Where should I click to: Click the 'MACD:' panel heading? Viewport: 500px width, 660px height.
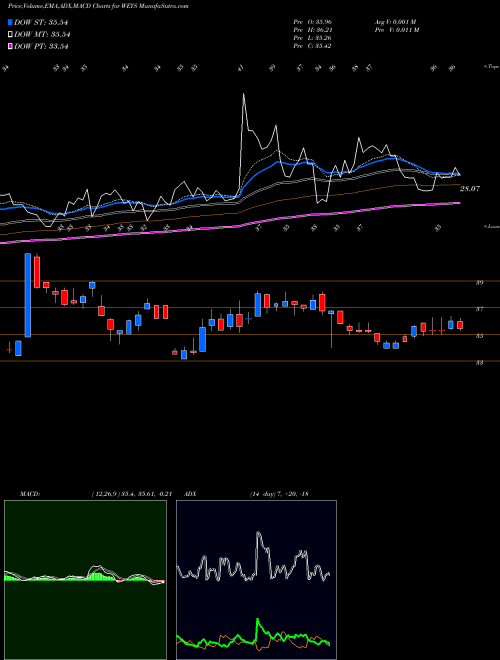coord(29,494)
